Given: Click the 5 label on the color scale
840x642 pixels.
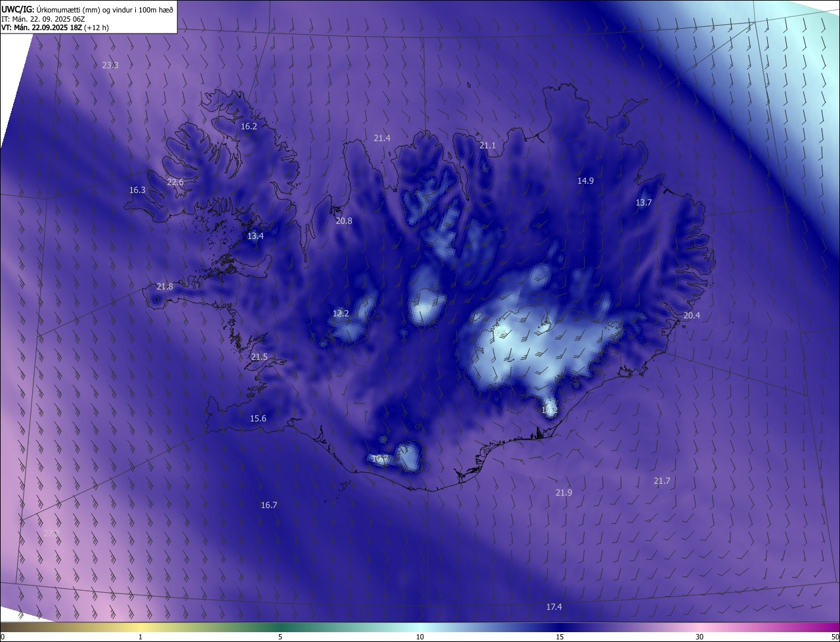Looking at the screenshot, I should pos(280,637).
